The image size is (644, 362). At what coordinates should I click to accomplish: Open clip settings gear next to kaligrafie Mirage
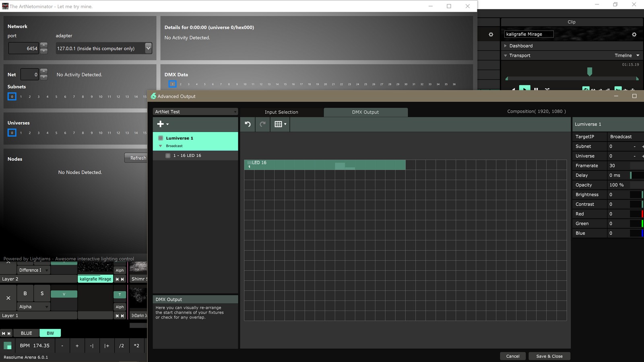(634, 35)
